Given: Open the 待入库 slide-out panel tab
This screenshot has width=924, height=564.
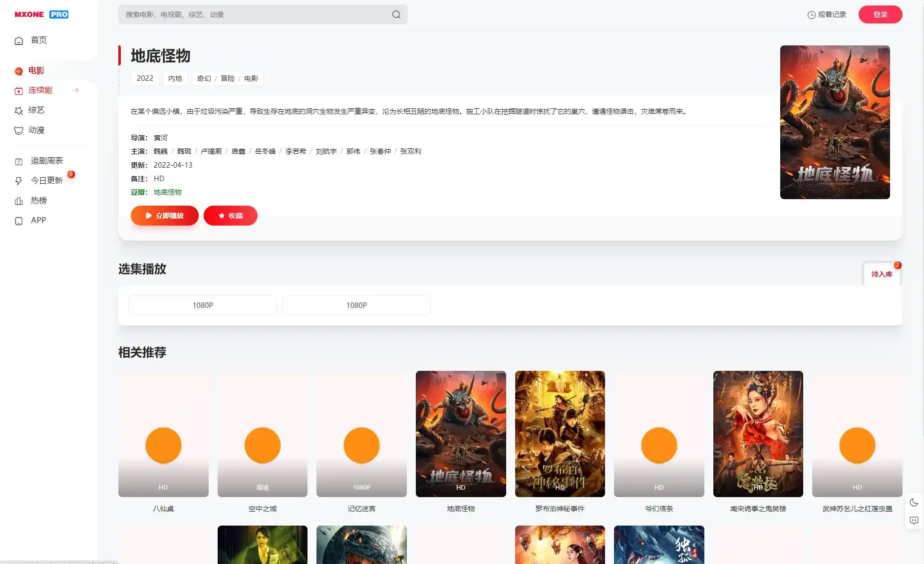Looking at the screenshot, I should tap(882, 274).
